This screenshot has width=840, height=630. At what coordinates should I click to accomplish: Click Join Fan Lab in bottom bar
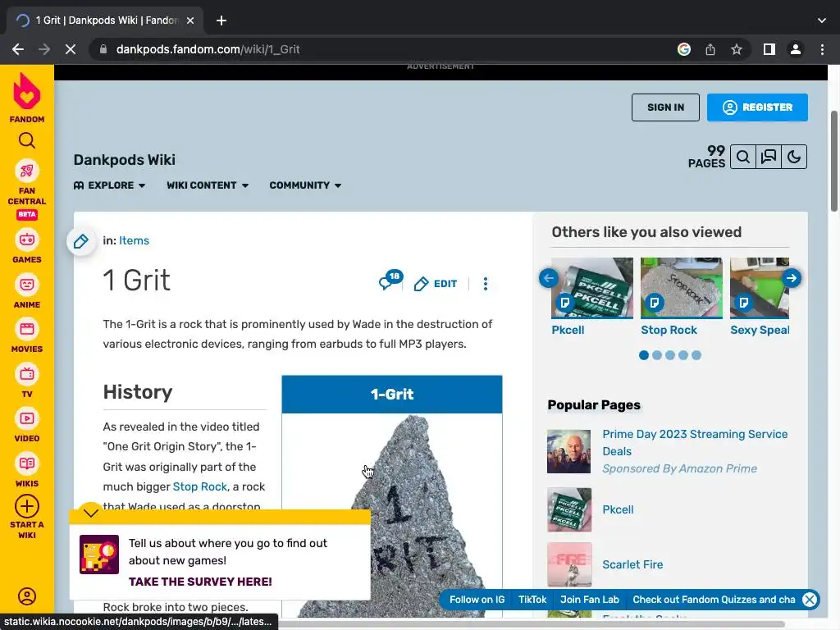[590, 600]
